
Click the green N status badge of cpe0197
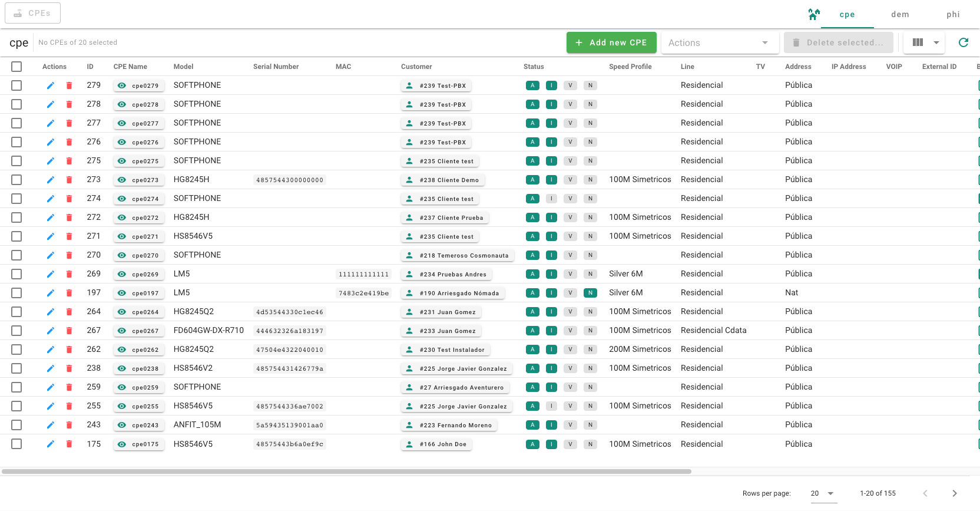(x=590, y=293)
